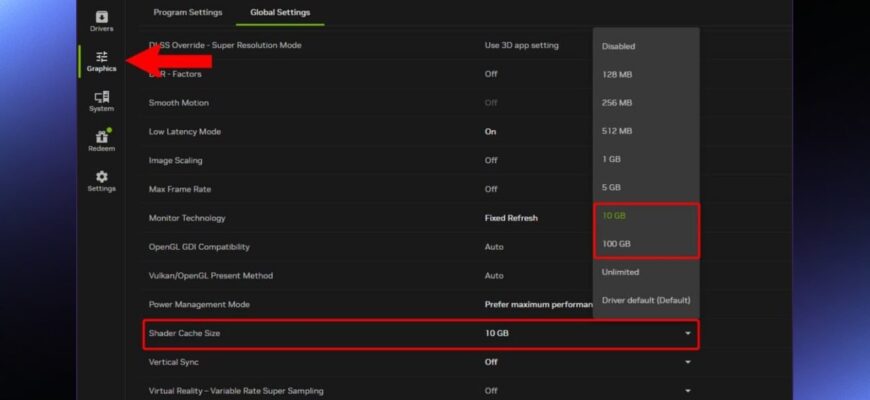Click the Vertical Sync label
The width and height of the screenshot is (870, 400).
coord(174,362)
